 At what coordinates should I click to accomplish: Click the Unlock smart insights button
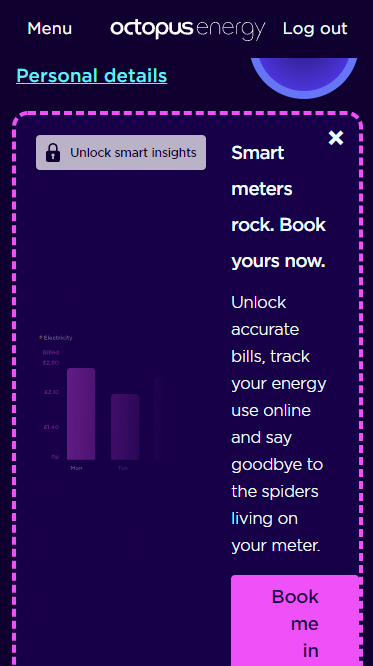pyautogui.click(x=121, y=152)
